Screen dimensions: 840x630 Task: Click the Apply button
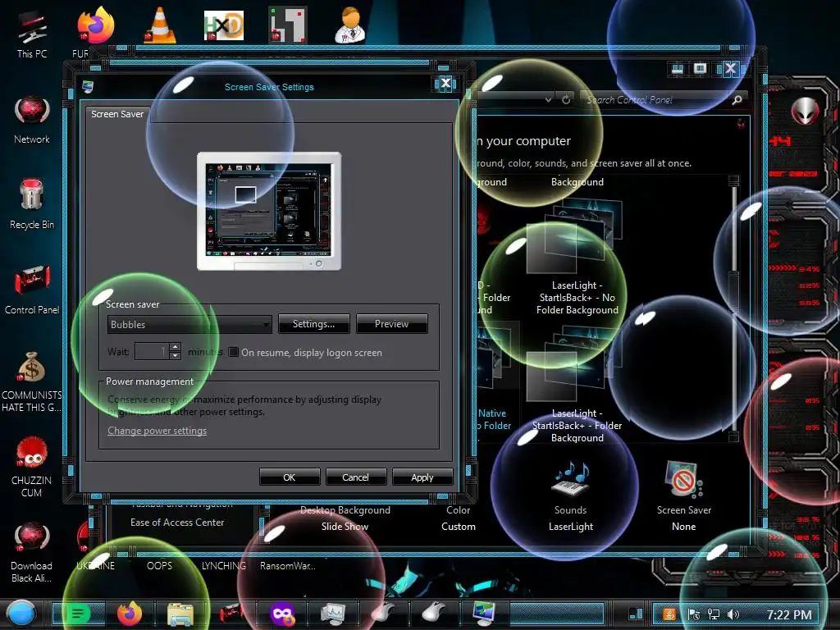[x=422, y=477]
